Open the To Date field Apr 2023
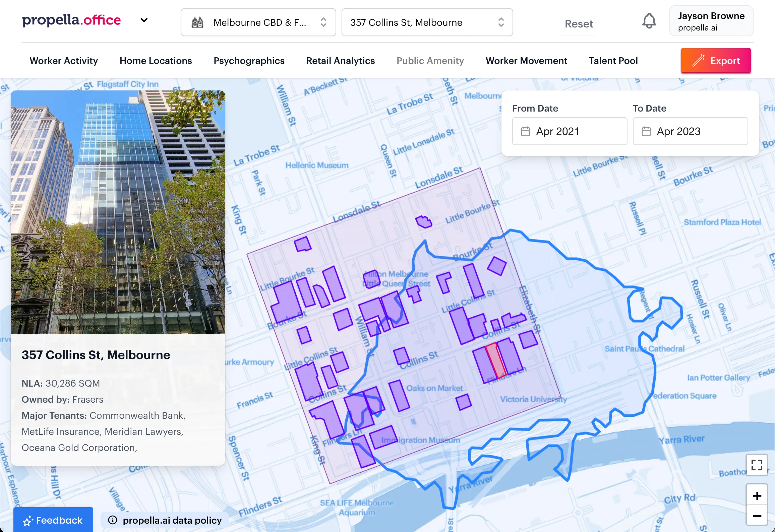Viewport: 775px width, 532px height. pyautogui.click(x=690, y=131)
